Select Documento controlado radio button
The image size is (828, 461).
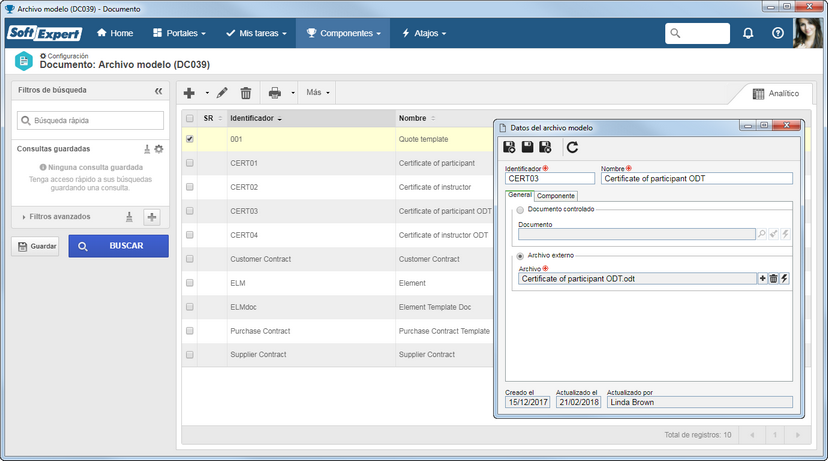pyautogui.click(x=520, y=210)
